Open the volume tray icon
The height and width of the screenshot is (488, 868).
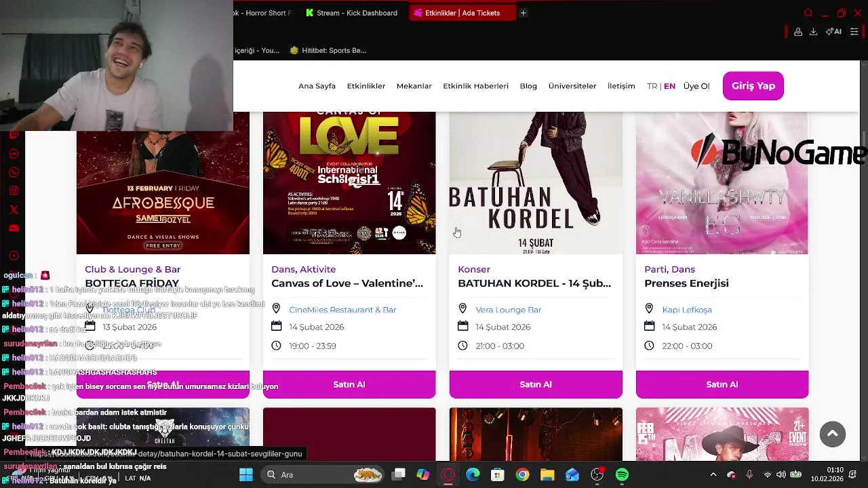[781, 475]
